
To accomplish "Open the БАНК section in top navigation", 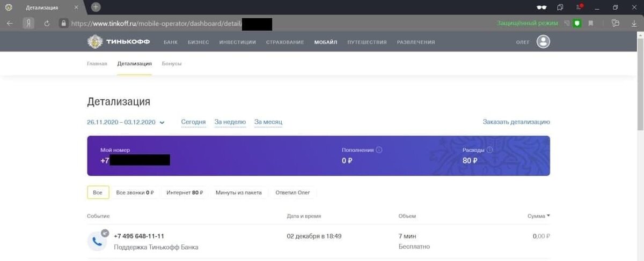I will coord(171,42).
